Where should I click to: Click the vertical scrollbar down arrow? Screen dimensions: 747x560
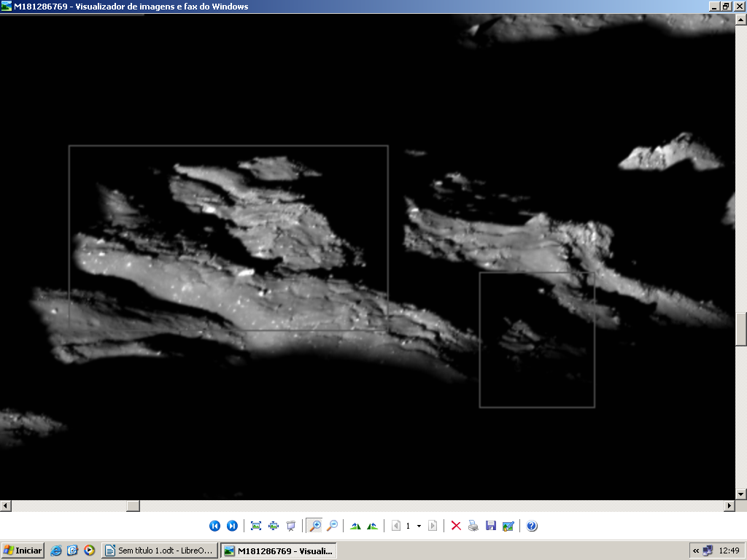coord(741,494)
